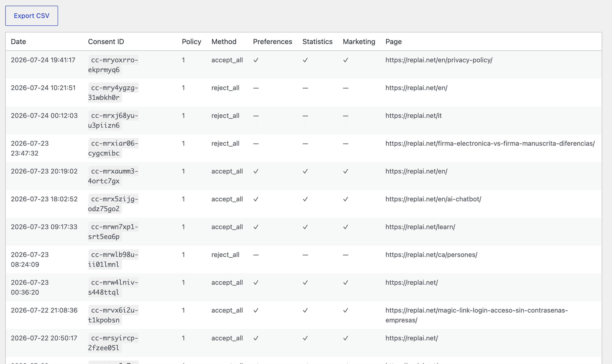Screen dimensions: 612x364
Task: Click date 2026-07-23 20:19:02
Action: (44, 171)
